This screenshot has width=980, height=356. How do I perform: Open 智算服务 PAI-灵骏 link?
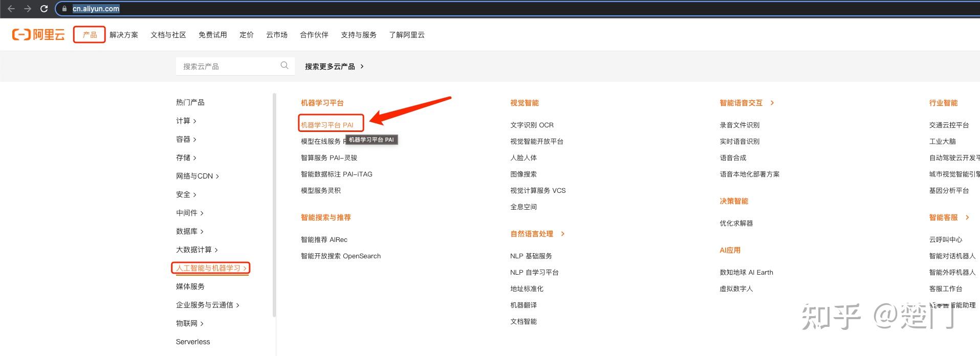pos(329,158)
